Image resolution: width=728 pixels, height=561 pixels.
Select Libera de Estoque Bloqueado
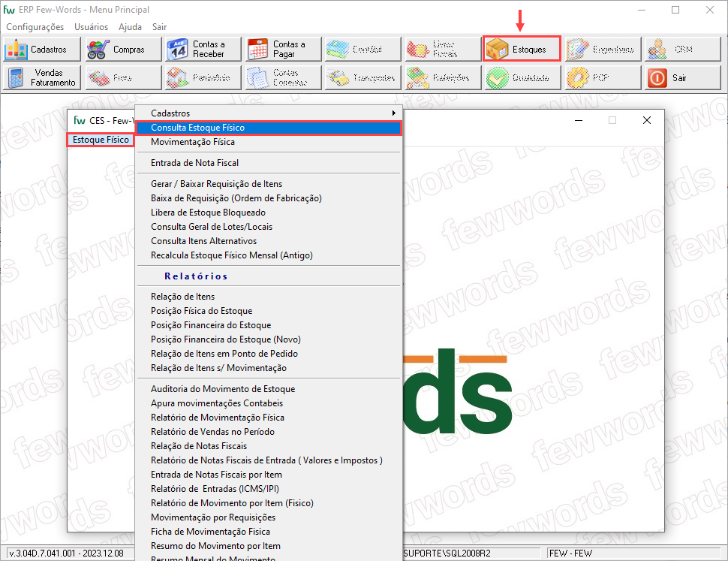269,213
